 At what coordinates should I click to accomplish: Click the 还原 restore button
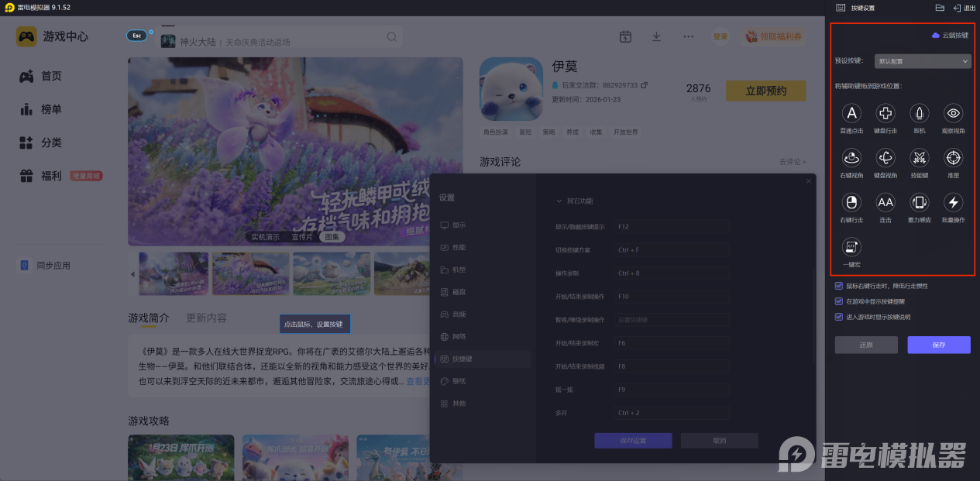[x=866, y=345]
